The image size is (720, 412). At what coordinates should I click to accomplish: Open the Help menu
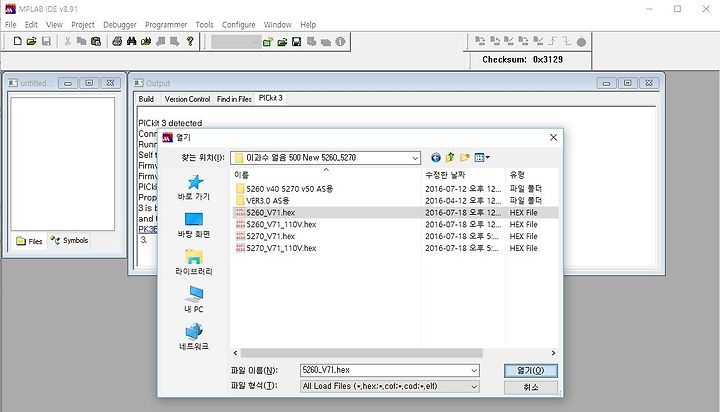coord(308,25)
